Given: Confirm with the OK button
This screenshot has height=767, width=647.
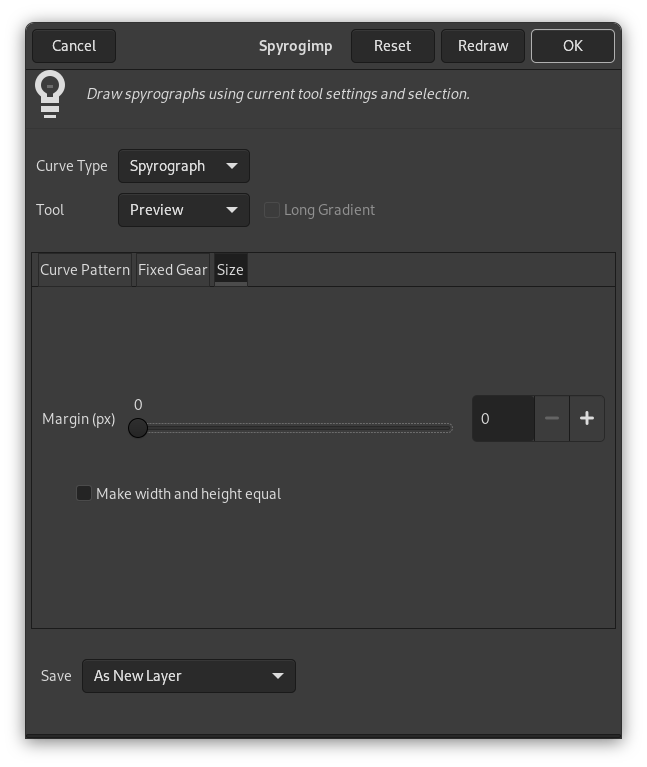Looking at the screenshot, I should pos(572,46).
